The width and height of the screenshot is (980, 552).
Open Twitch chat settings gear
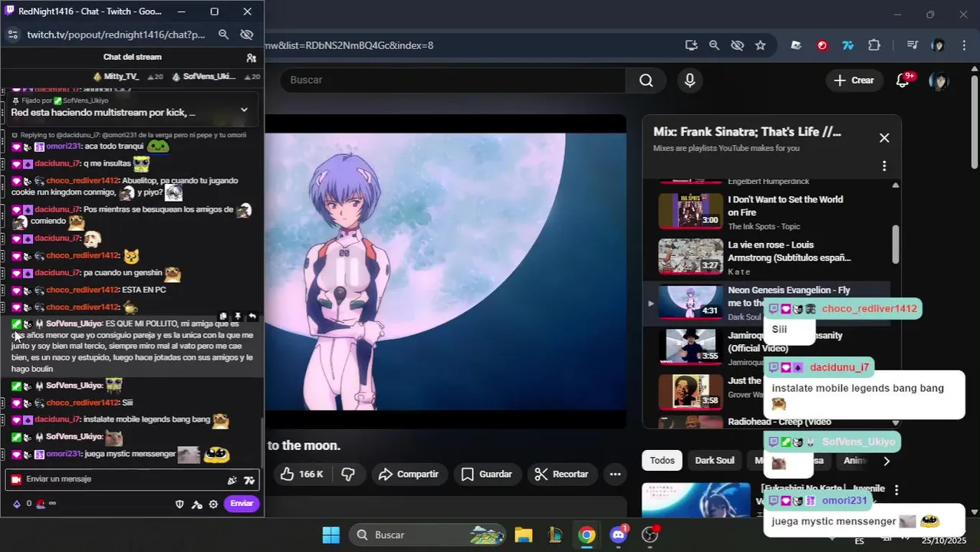point(213,504)
